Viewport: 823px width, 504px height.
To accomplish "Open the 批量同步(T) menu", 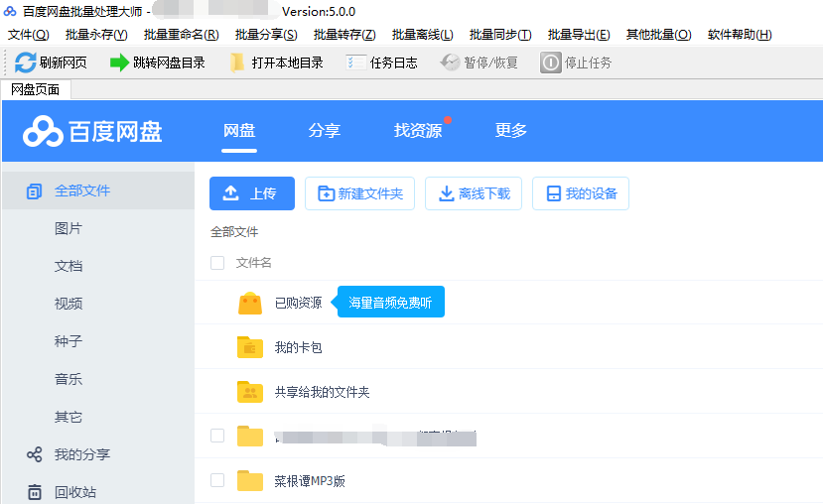I will point(500,35).
